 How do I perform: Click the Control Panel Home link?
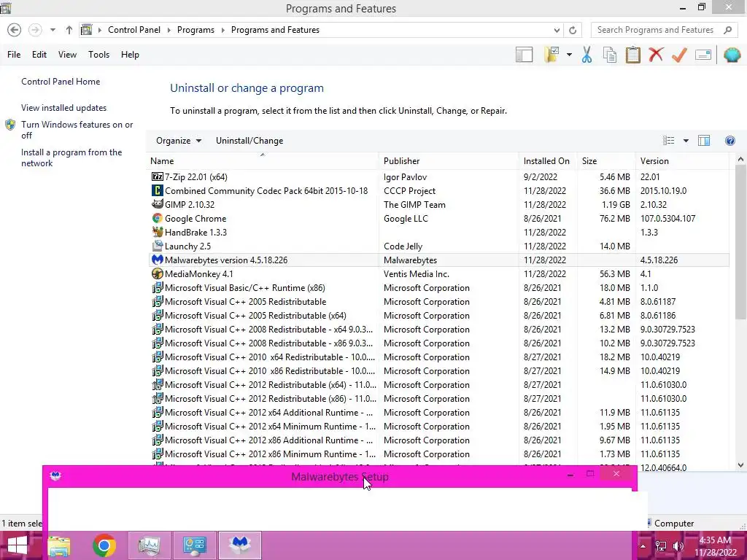(61, 82)
